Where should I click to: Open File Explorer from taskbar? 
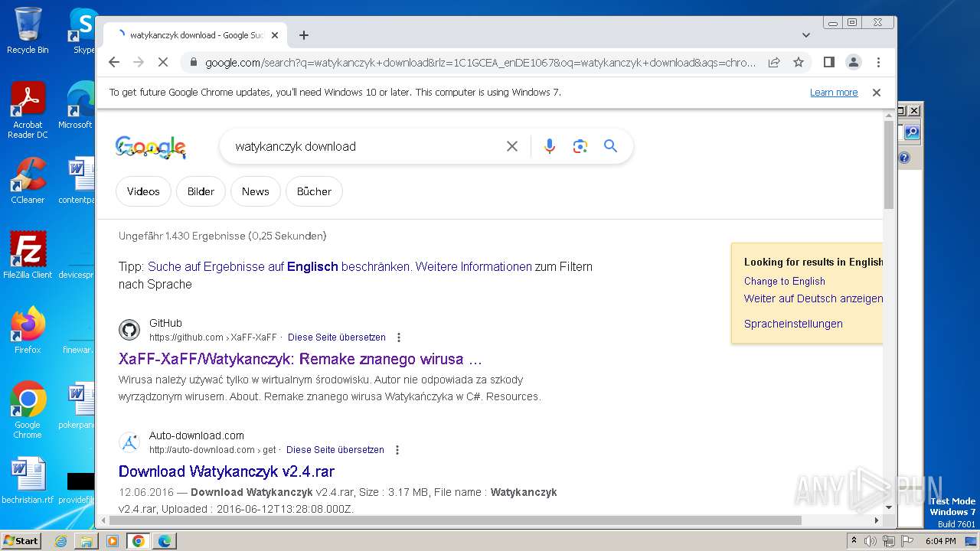click(x=87, y=541)
